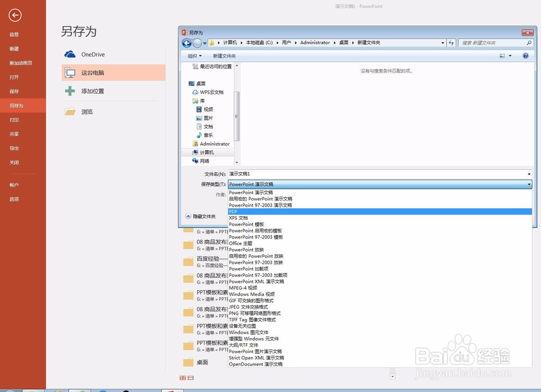The image size is (541, 392).
Task: Open the 共享 page
Action: (14, 134)
